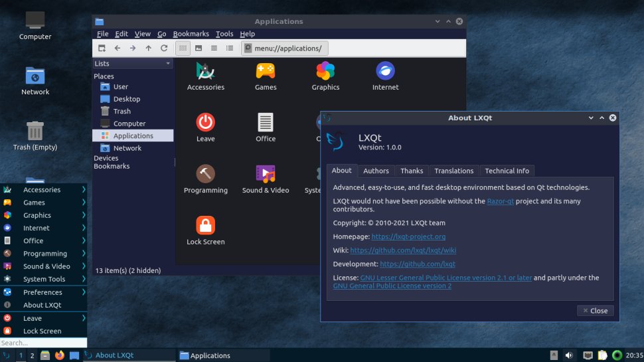Select Trash in the Places sidebar
The width and height of the screenshot is (644, 362).
(121, 112)
